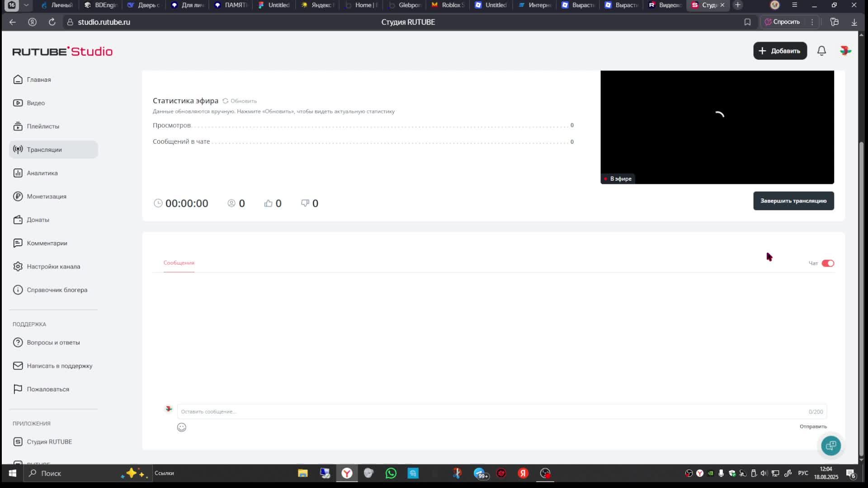Expand the tab list dropdown arrow
The image size is (868, 488).
pos(26,5)
